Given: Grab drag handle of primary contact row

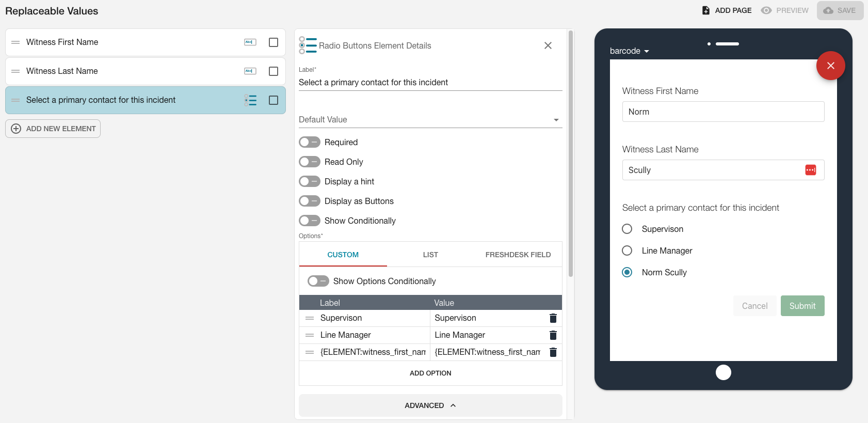Looking at the screenshot, I should pyautogui.click(x=15, y=100).
